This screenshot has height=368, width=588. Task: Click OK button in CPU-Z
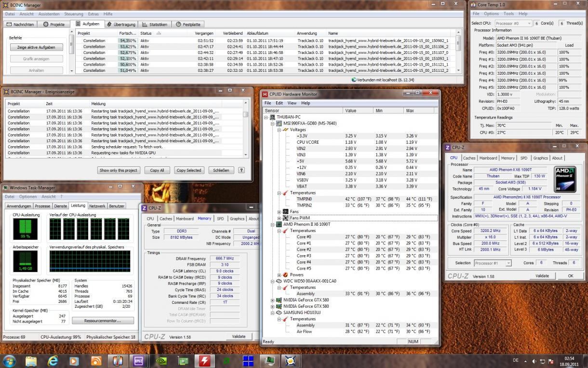click(x=570, y=276)
